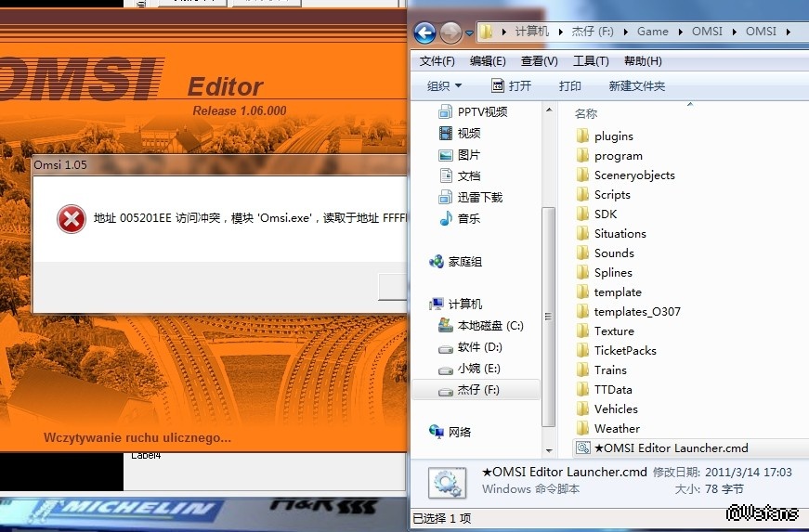Click the Explorer back arrow button
809x532 pixels.
pyautogui.click(x=425, y=32)
